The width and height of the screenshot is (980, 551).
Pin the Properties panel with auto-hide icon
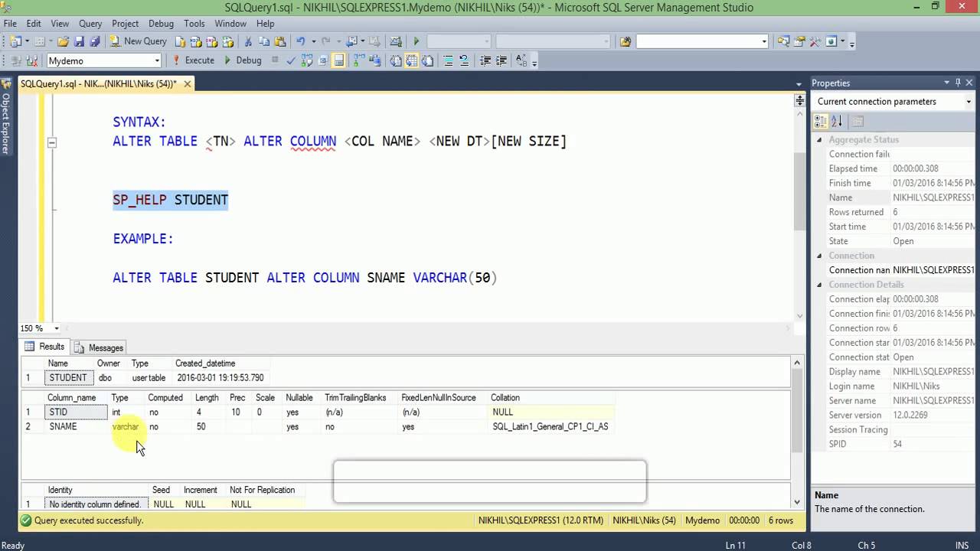click(957, 83)
